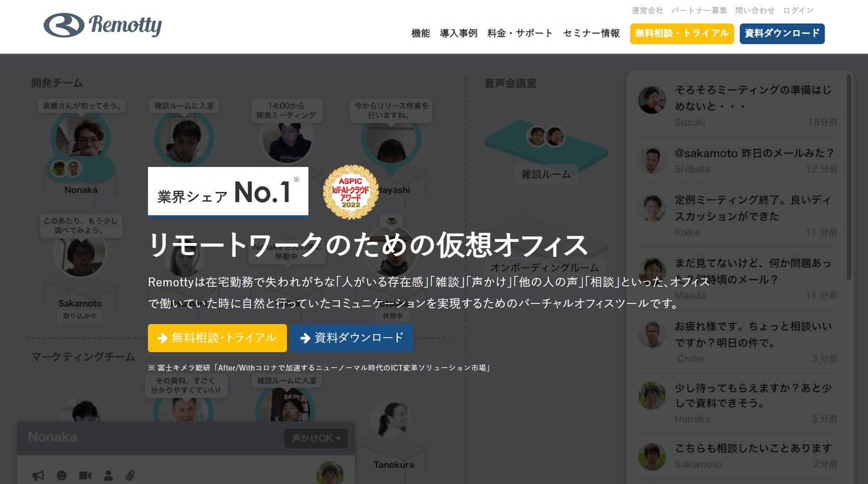Screen dimensions: 868x484
Task: Open the ログイン link
Action: tap(798, 11)
